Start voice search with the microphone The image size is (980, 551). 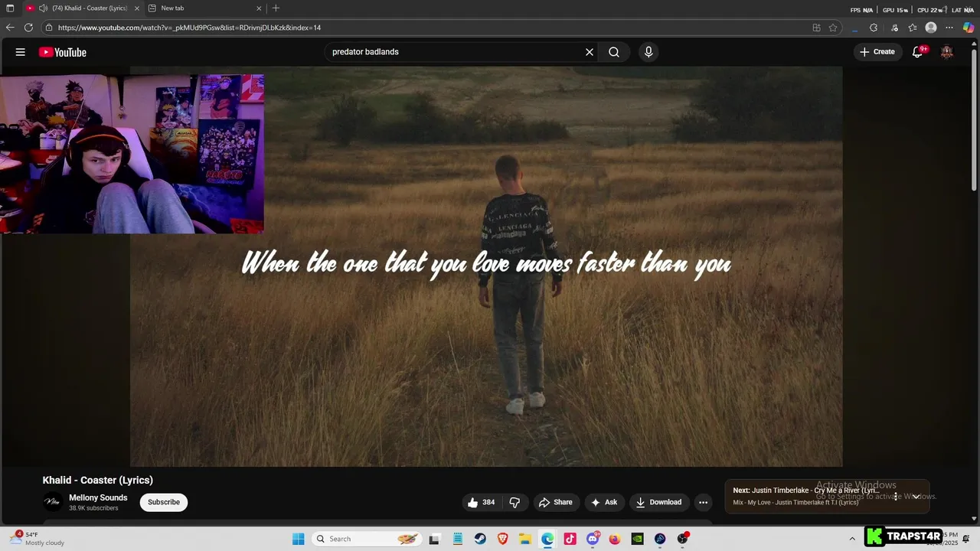(648, 52)
